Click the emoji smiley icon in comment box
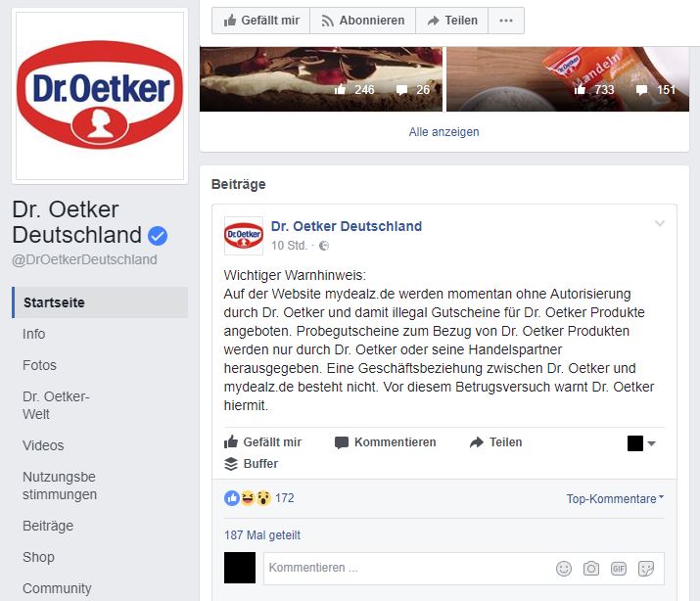Viewport: 700px width, 601px height. [563, 569]
